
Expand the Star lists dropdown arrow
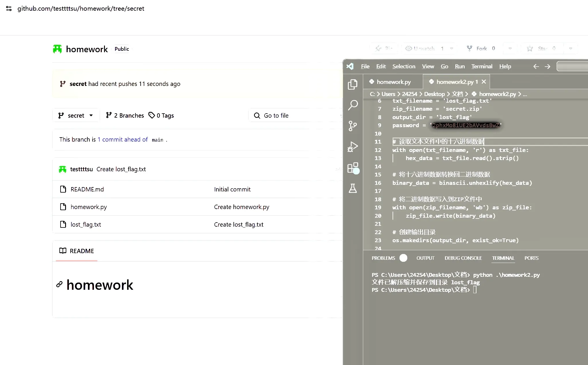[x=570, y=48]
